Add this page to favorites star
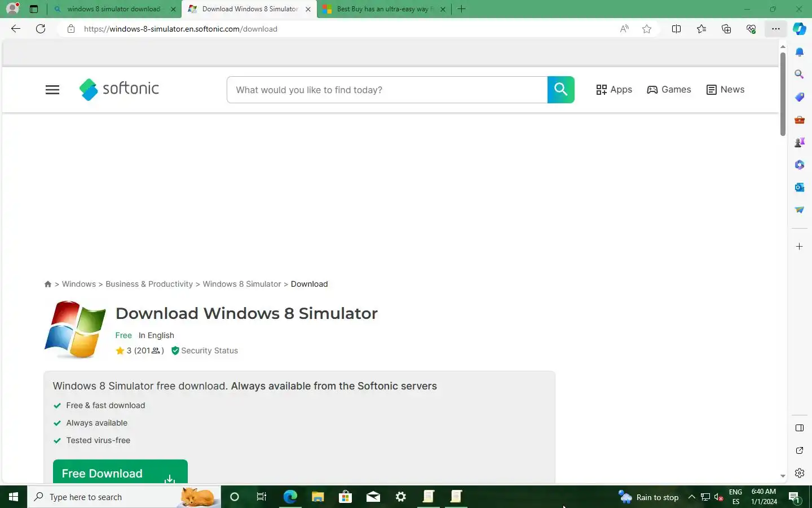This screenshot has width=812, height=508. pos(647,29)
